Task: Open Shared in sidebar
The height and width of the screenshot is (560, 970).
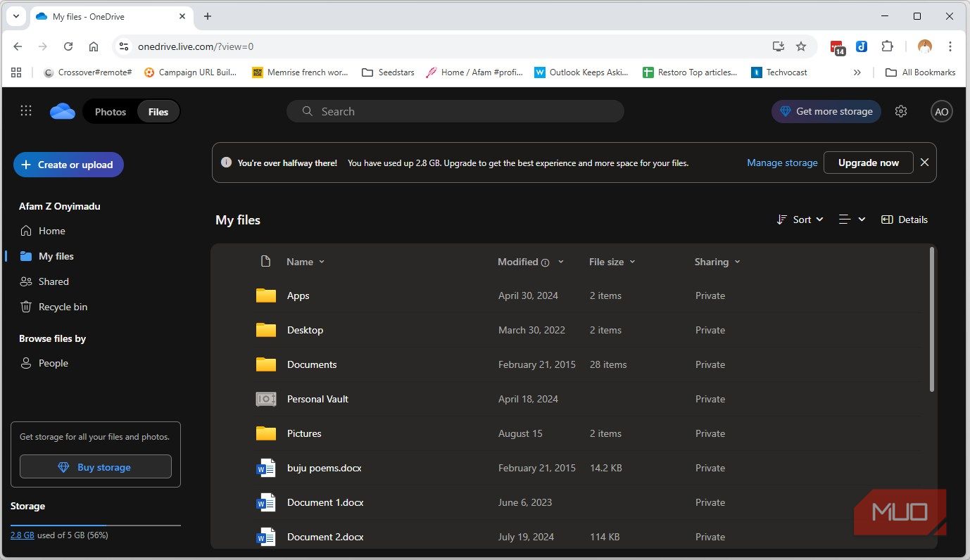Action: coord(53,281)
